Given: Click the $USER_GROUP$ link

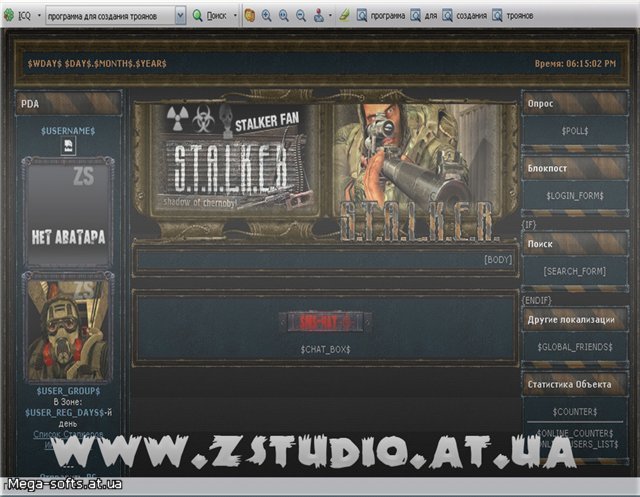Looking at the screenshot, I should coord(68,391).
